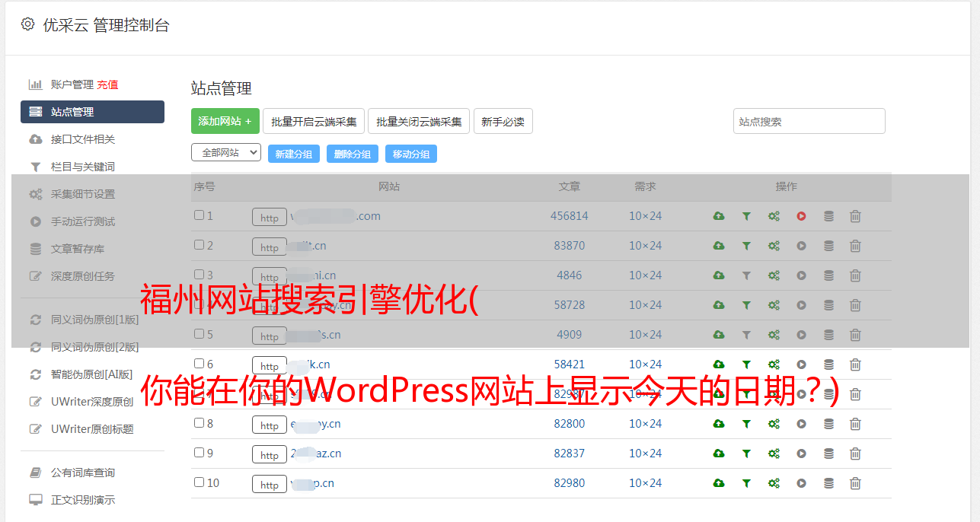
Task: Click the http button in row 10
Action: point(270,485)
